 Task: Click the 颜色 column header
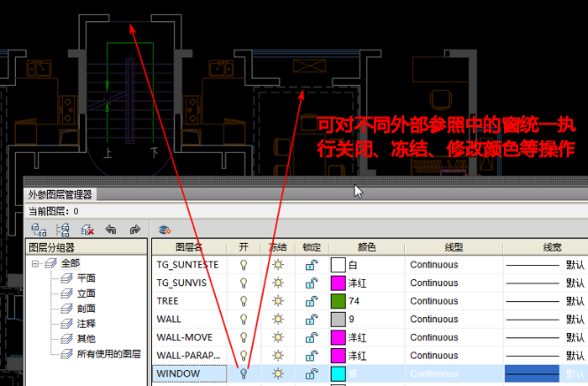coord(365,246)
